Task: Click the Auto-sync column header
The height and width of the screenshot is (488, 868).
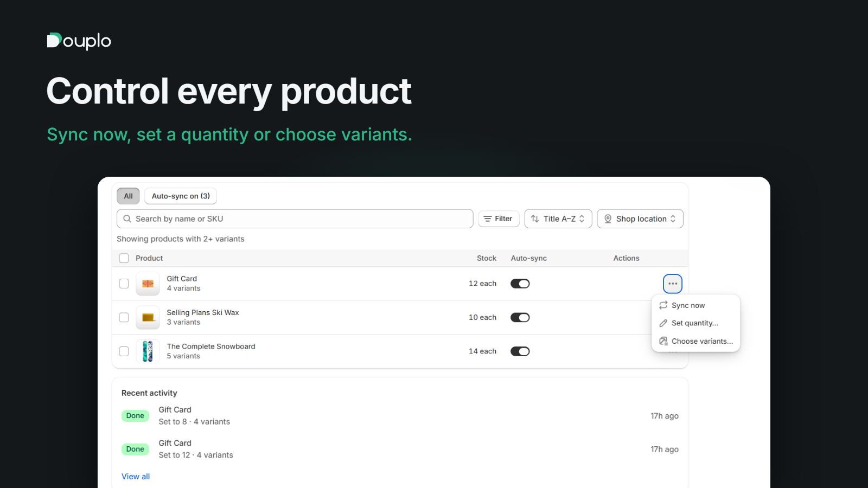Action: pos(529,258)
